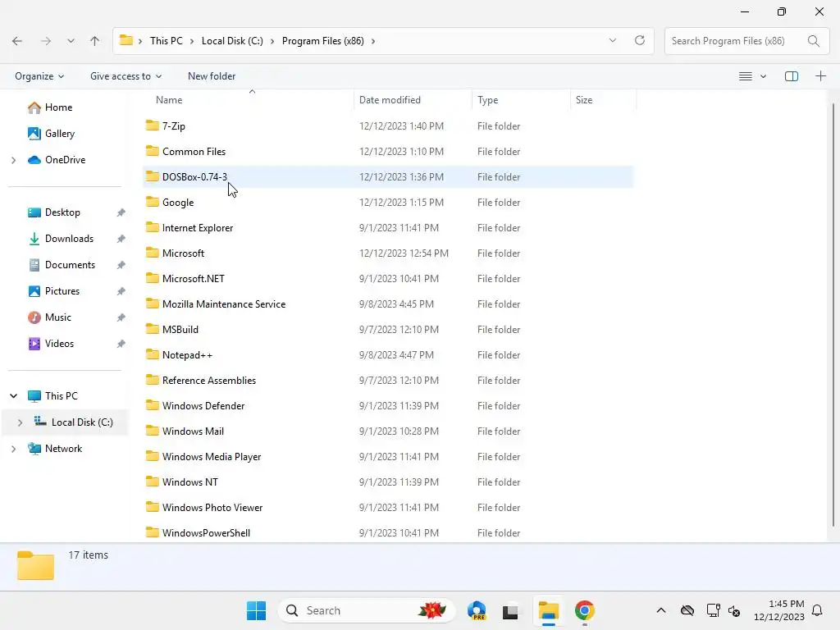Open the Edge browser taskbar icon
840x630 pixels.
477,610
